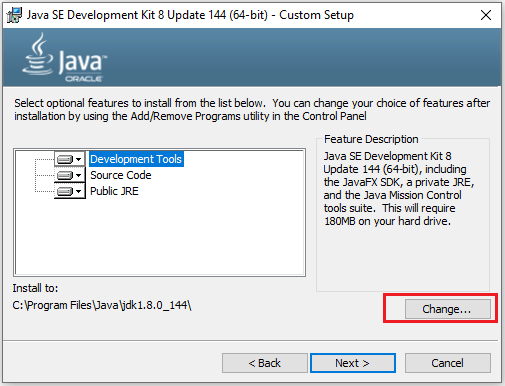Click the Feature Description text panel
Image resolution: width=505 pixels, height=386 pixels.
[x=403, y=214]
